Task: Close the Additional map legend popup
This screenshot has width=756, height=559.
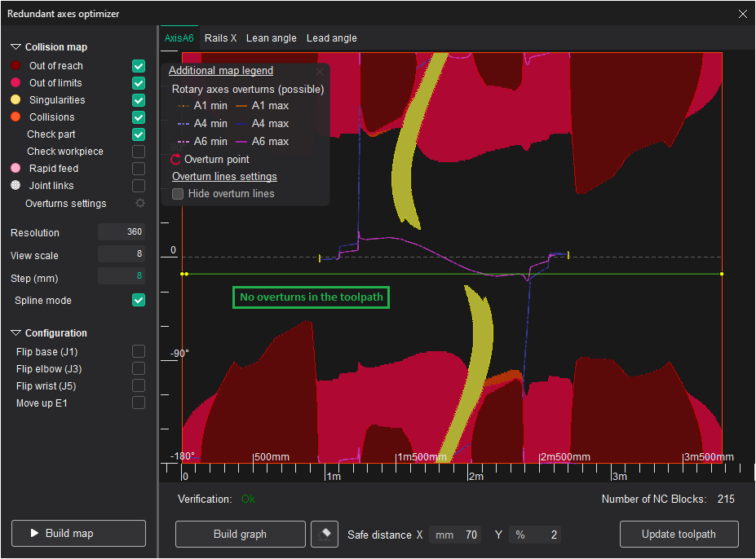Action: [x=320, y=72]
